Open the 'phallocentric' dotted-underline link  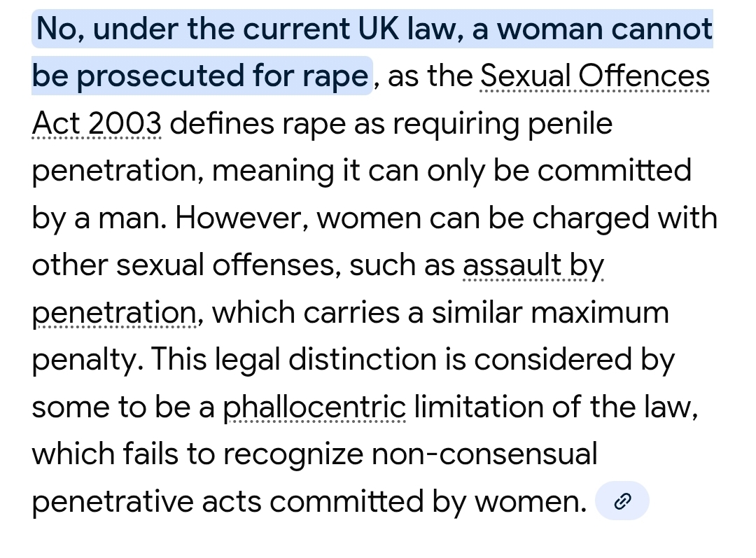314,407
